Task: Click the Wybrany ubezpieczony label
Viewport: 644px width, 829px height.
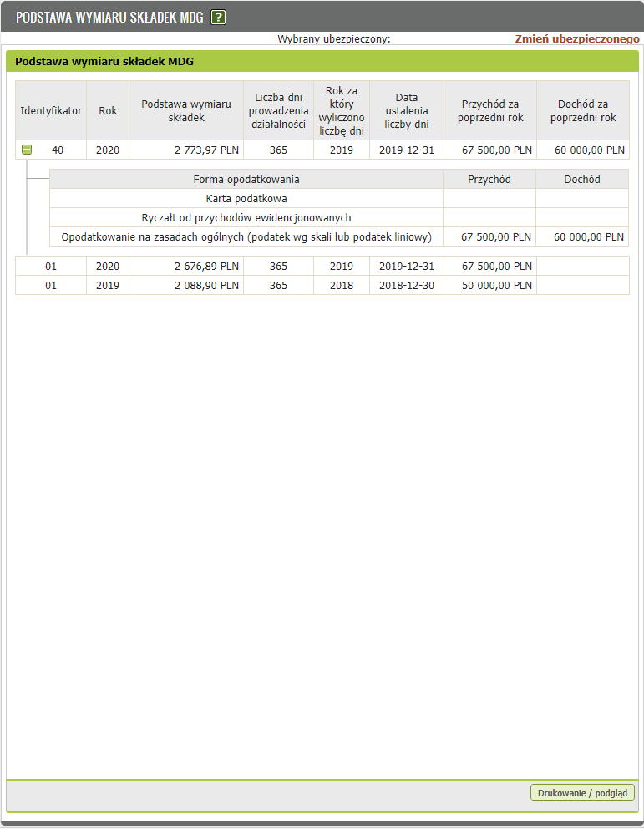Action: [334, 38]
